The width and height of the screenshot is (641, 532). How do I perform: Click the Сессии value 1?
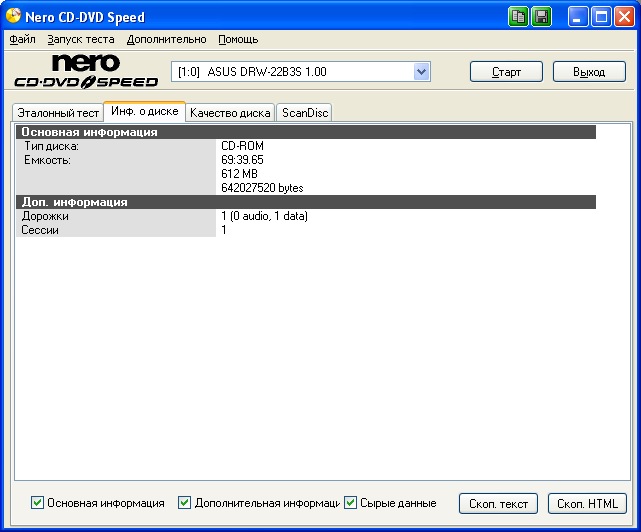pos(224,230)
